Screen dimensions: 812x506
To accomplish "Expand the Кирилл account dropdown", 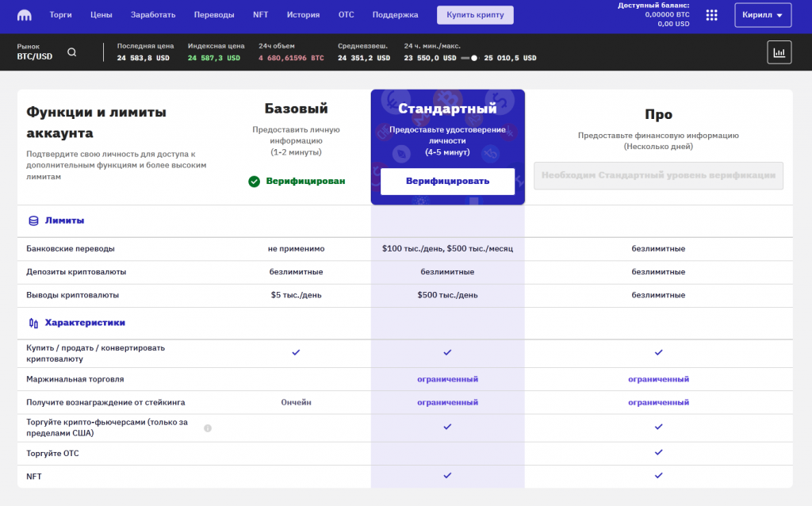I will click(762, 15).
